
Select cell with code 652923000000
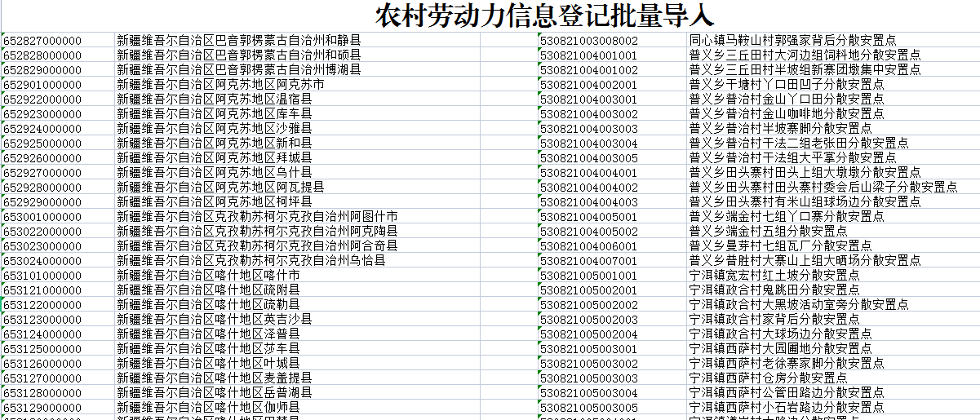58,114
